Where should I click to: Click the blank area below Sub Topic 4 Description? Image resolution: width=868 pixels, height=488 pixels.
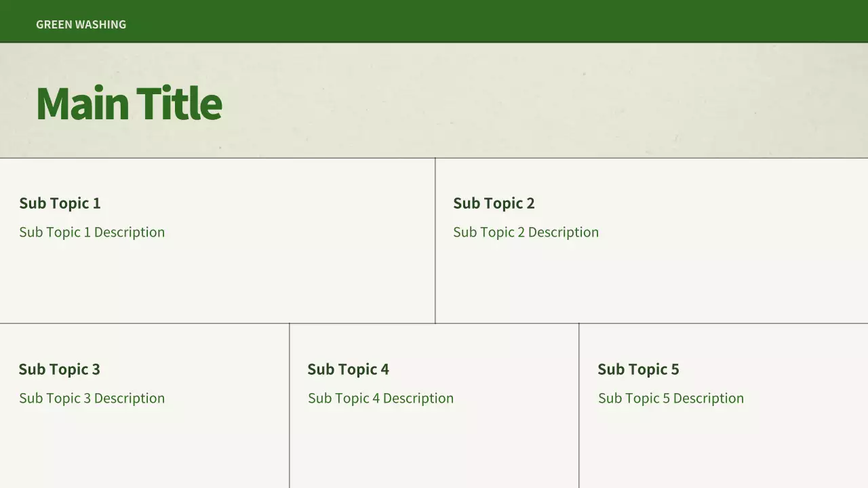point(434,447)
